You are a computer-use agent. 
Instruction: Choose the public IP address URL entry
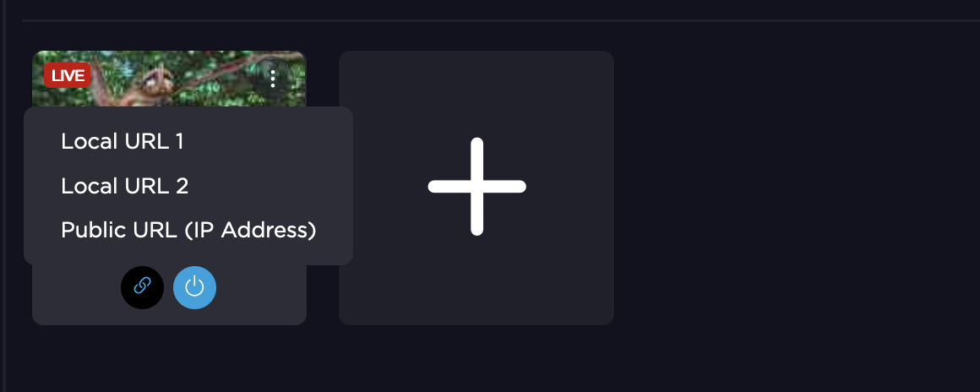pos(188,230)
